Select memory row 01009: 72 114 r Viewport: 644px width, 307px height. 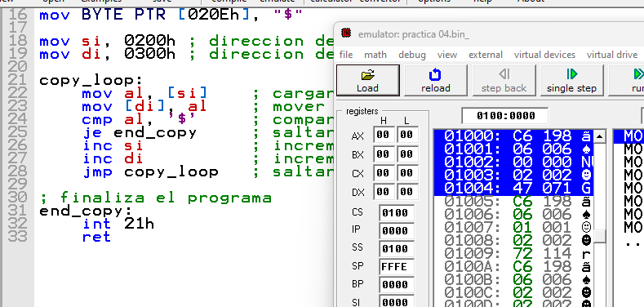pos(513,254)
